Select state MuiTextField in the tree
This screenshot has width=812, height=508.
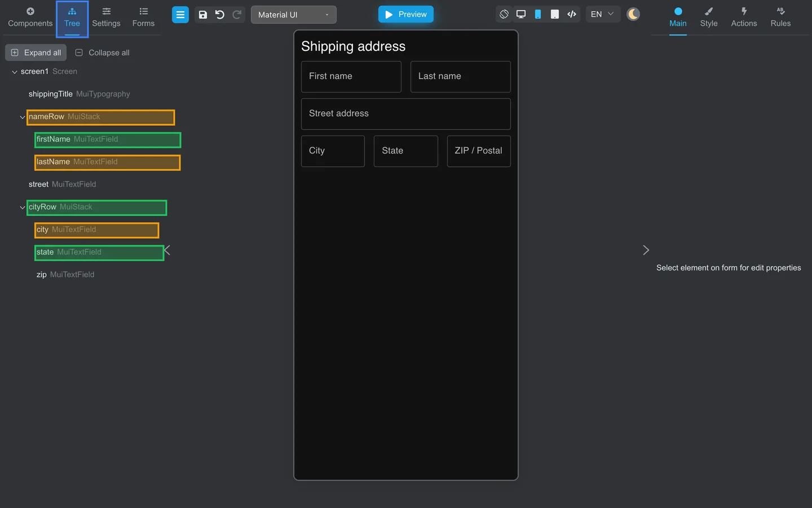point(99,252)
